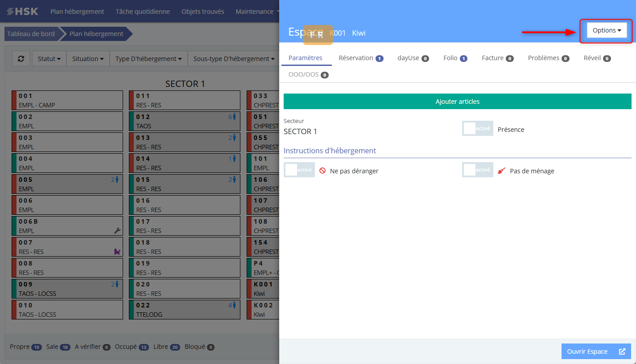This screenshot has height=364, width=636.
Task: Click the red Ne pas déranger icon
Action: pyautogui.click(x=322, y=171)
